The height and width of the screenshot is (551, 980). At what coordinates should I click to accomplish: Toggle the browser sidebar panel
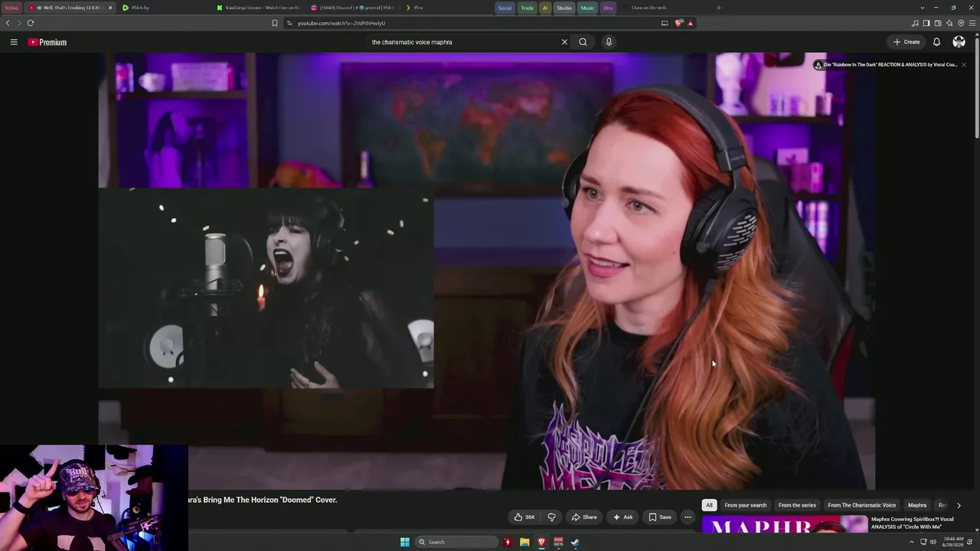(x=926, y=23)
